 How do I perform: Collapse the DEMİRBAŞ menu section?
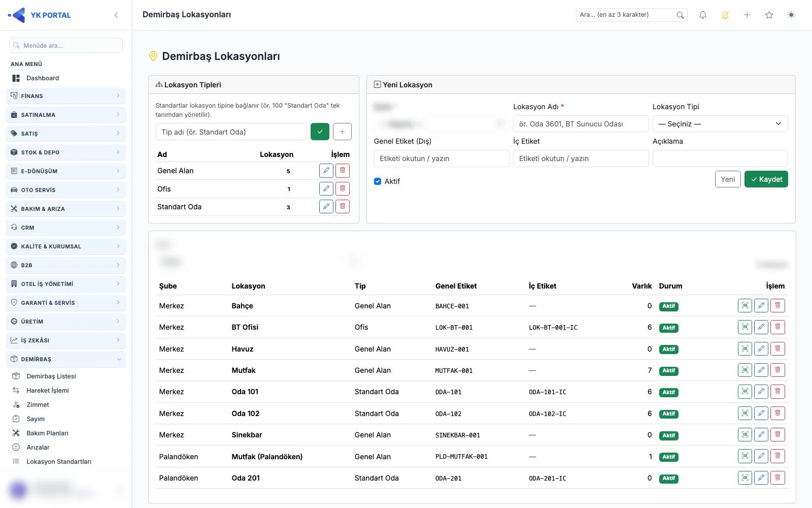click(66, 359)
